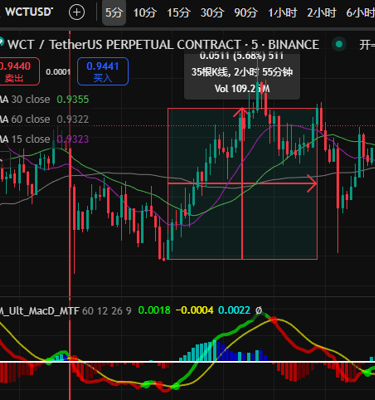
Task: Click the yellow -0.0004 signal value
Action: pyautogui.click(x=195, y=310)
